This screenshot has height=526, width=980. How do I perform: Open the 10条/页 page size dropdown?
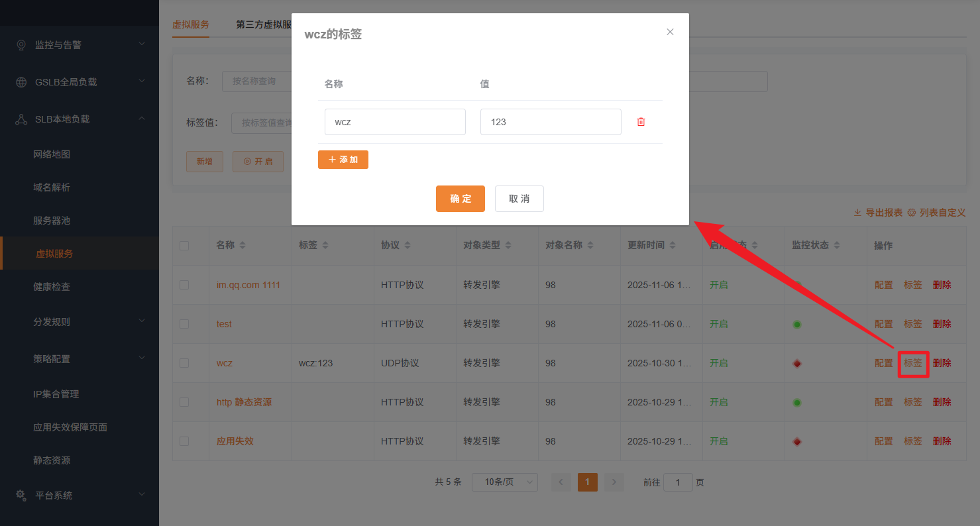[504, 482]
